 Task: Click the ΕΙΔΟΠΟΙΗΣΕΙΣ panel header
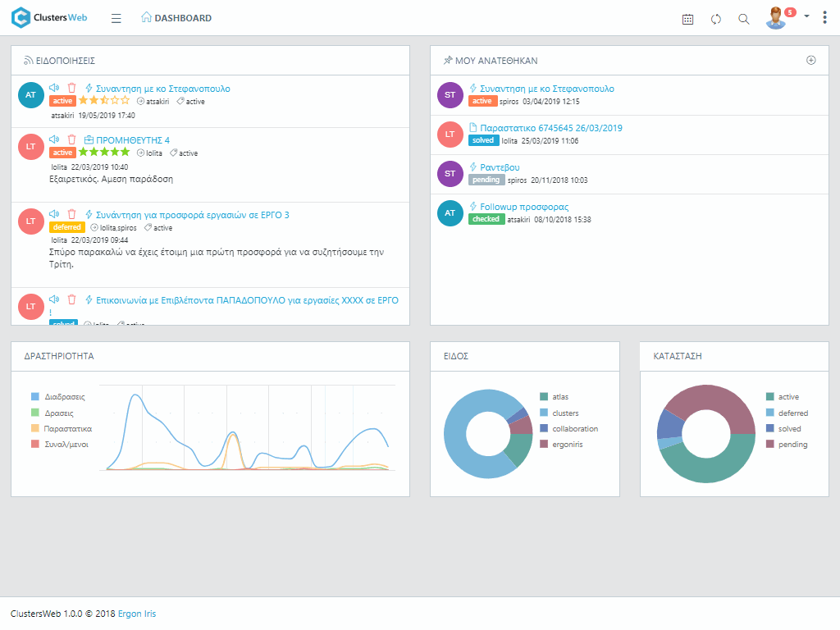(x=210, y=61)
